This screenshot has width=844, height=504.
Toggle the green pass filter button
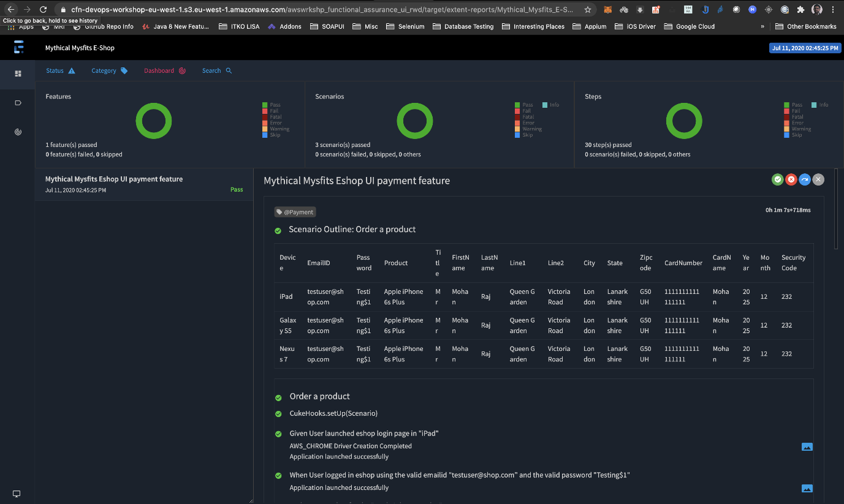[777, 179]
